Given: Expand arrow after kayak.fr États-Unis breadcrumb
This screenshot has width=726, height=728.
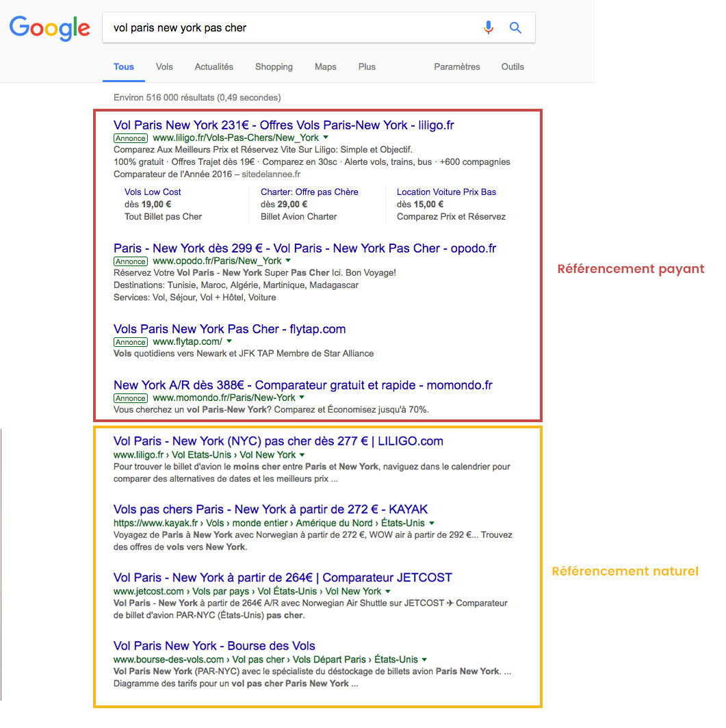Looking at the screenshot, I should coord(432,523).
